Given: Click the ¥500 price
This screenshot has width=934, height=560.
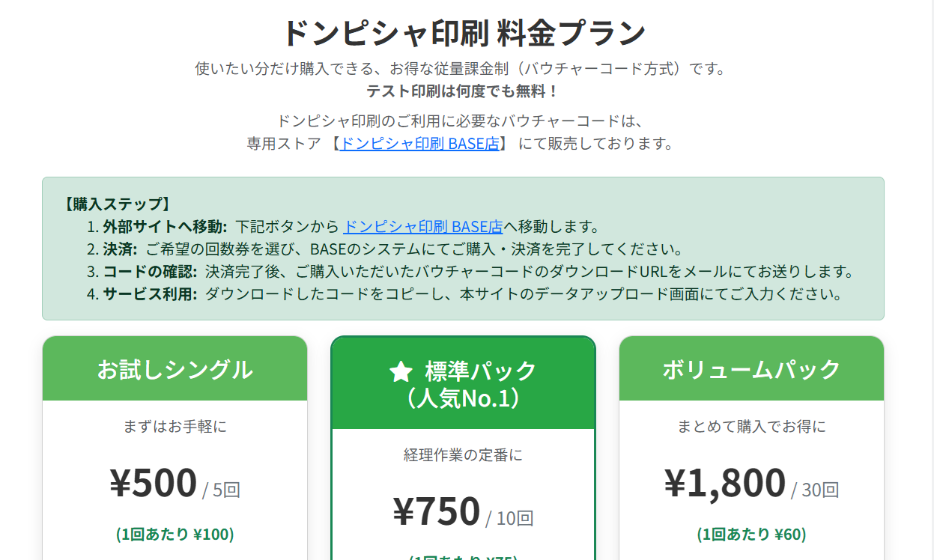Looking at the screenshot, I should pos(154,483).
